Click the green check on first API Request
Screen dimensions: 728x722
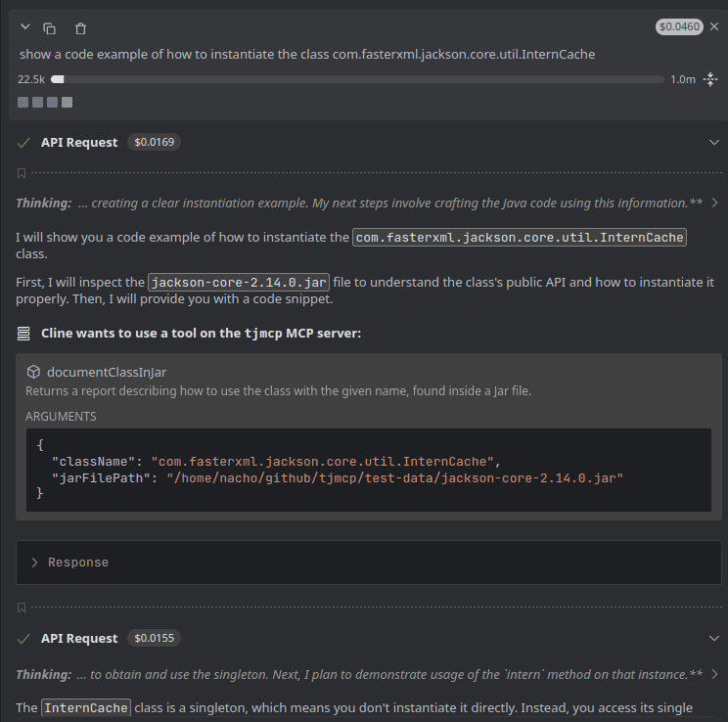pyautogui.click(x=23, y=143)
